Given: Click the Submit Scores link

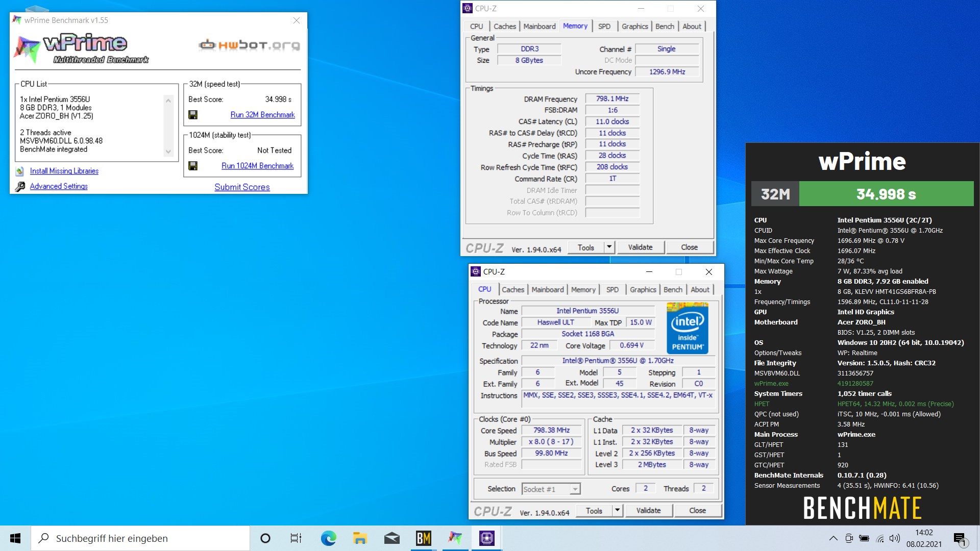Looking at the screenshot, I should (x=242, y=187).
